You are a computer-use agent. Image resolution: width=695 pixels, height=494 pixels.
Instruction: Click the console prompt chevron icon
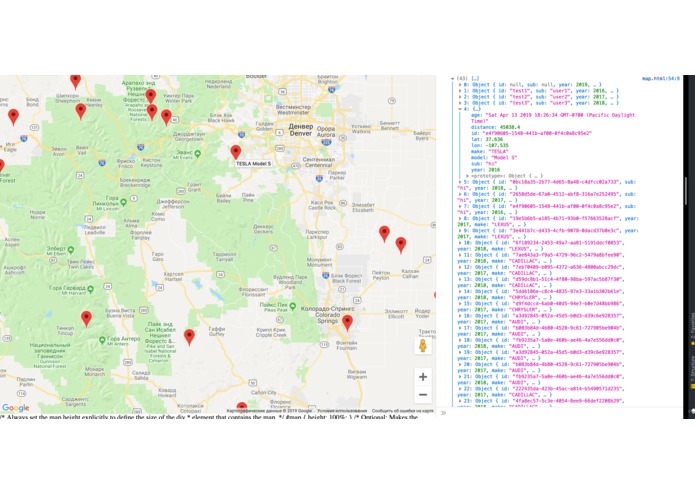click(443, 413)
